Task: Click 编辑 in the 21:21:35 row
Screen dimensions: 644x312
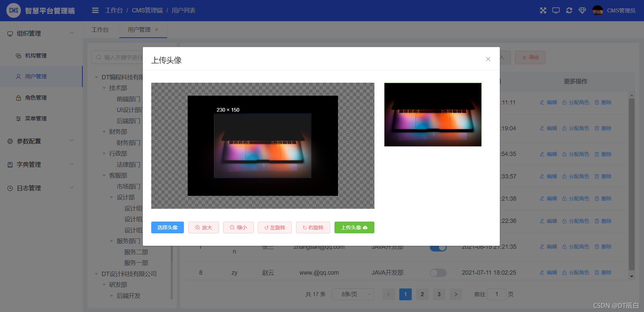Action: 549,246
